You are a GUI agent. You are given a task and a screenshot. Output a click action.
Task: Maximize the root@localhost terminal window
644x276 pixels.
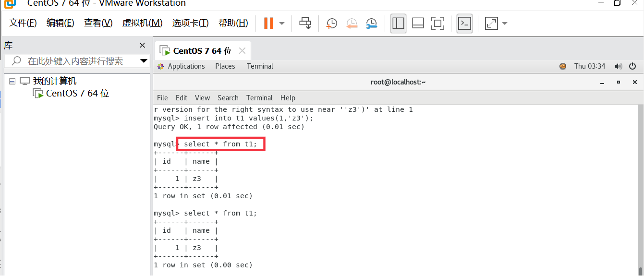619,82
